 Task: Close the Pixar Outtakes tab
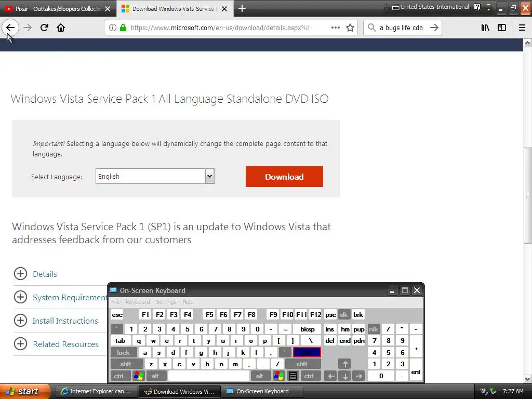pos(108,9)
